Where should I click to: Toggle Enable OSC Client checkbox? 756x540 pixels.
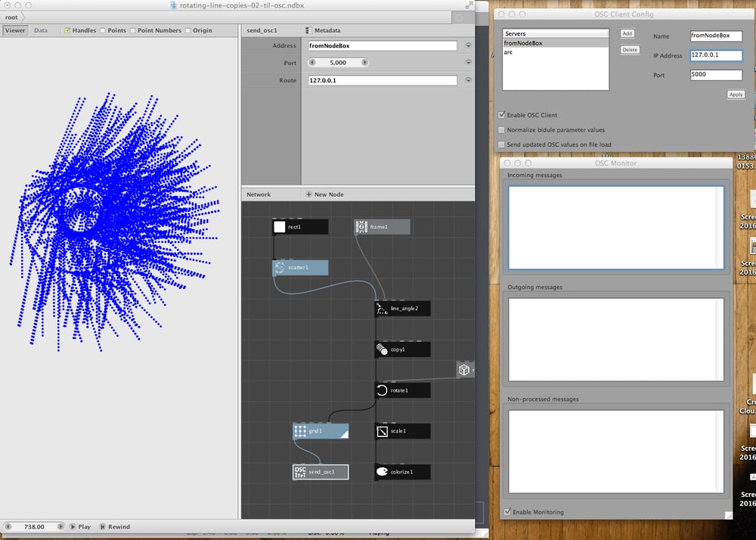coord(501,115)
